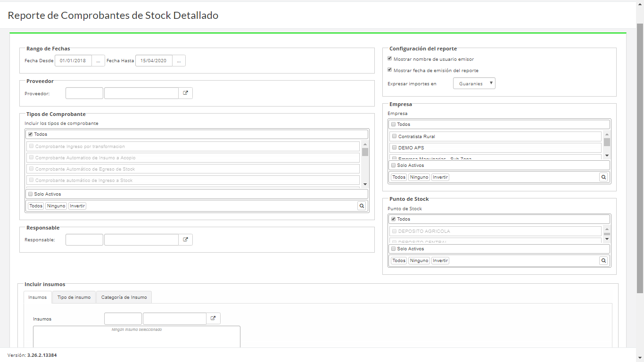Click search icon in Punto de Stock
The width and height of the screenshot is (644, 362).
click(x=603, y=261)
